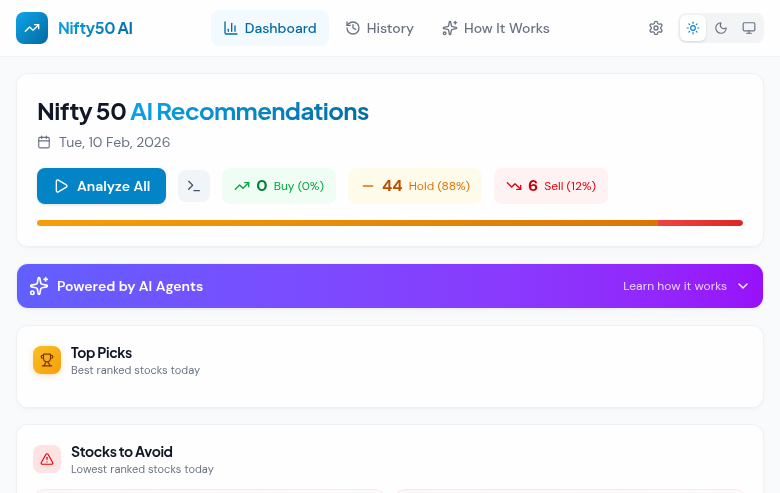Click Learn how it works link
This screenshot has width=780, height=493.
tap(675, 286)
